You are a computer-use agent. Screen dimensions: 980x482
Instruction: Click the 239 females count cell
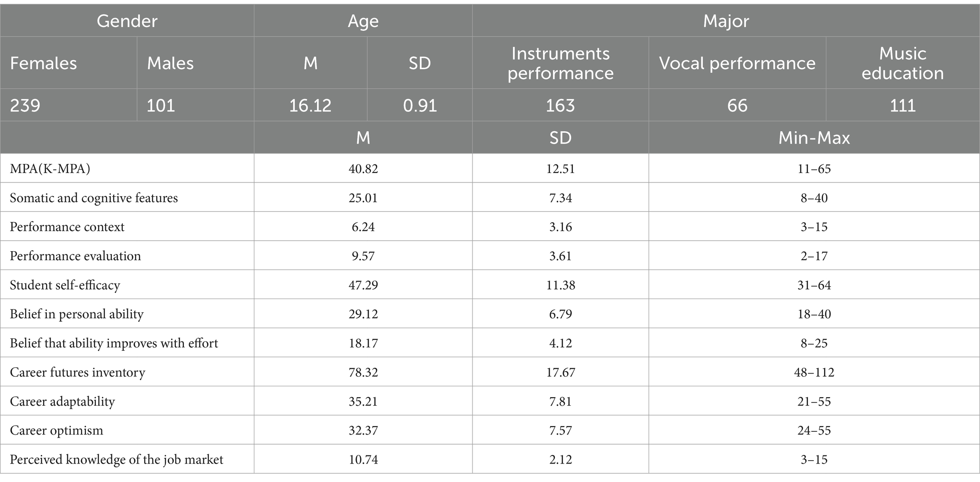69,105
